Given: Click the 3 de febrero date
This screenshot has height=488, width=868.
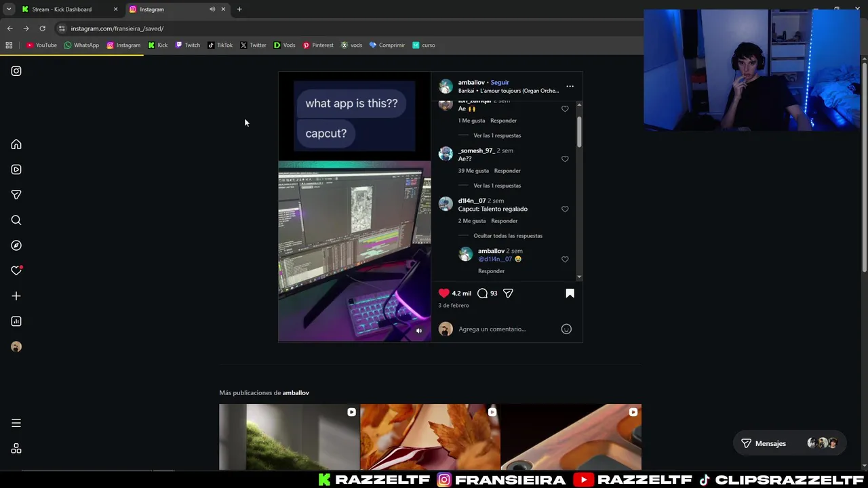Looking at the screenshot, I should coord(454,306).
